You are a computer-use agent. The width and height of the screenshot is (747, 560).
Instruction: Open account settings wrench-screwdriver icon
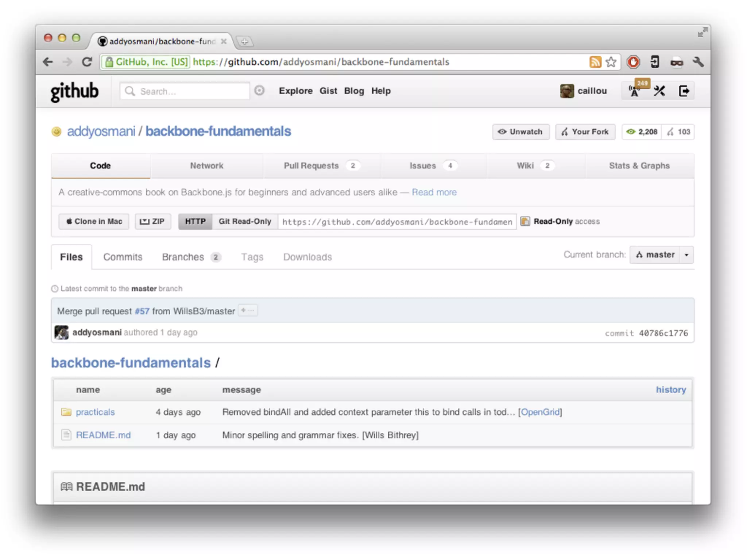click(x=659, y=91)
